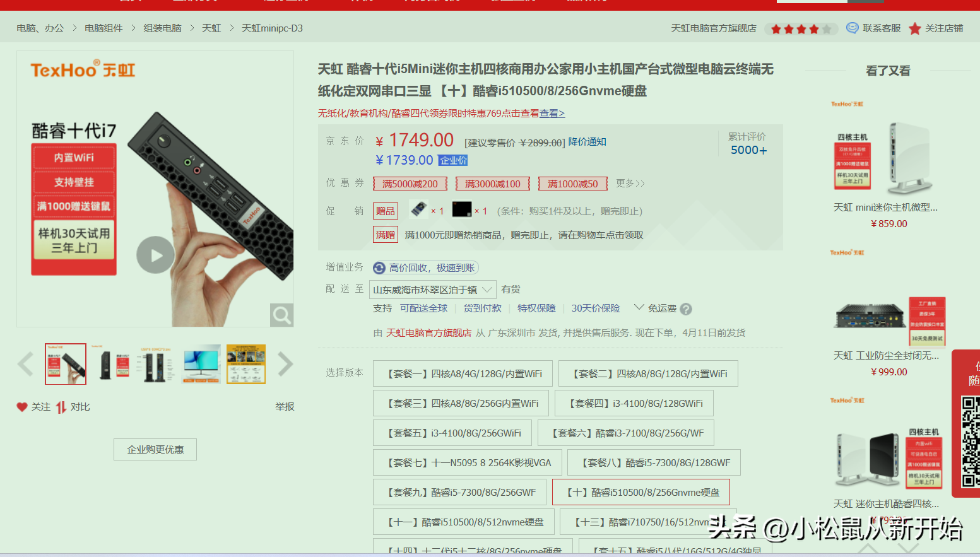The height and width of the screenshot is (557, 980).
Task: Open 天虹 mini迷你主机微型 recommended product
Action: coord(885,207)
